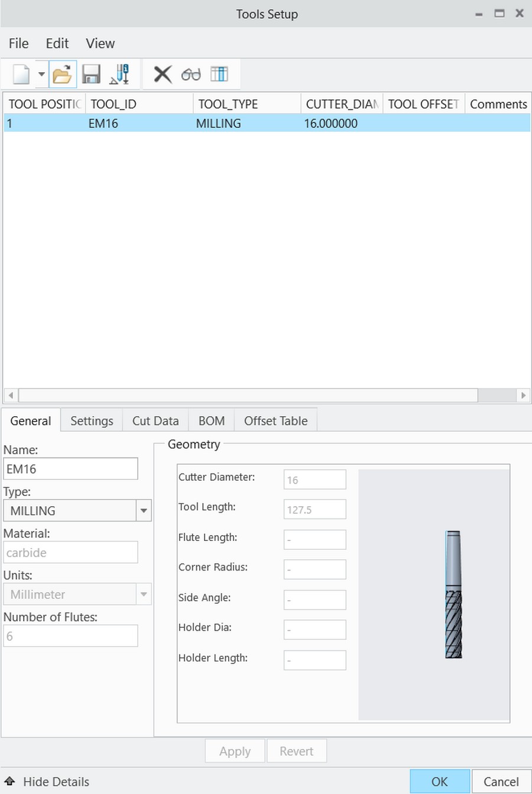
Task: Click the Holder Length value field
Action: 315,660
